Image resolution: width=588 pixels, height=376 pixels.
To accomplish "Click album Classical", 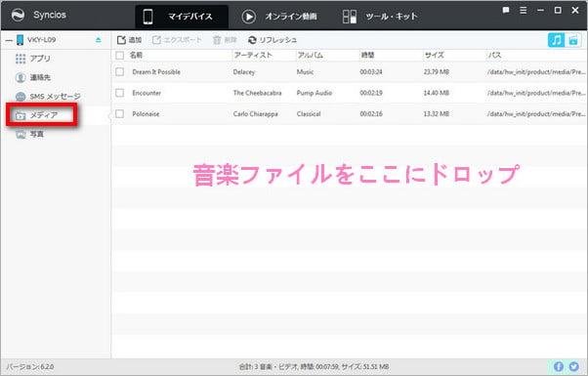I will (x=309, y=114).
